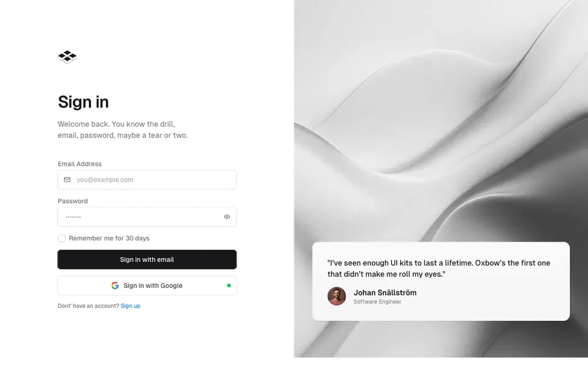Select the name Johan Snällström
Image resolution: width=588 pixels, height=369 pixels.
tap(385, 293)
